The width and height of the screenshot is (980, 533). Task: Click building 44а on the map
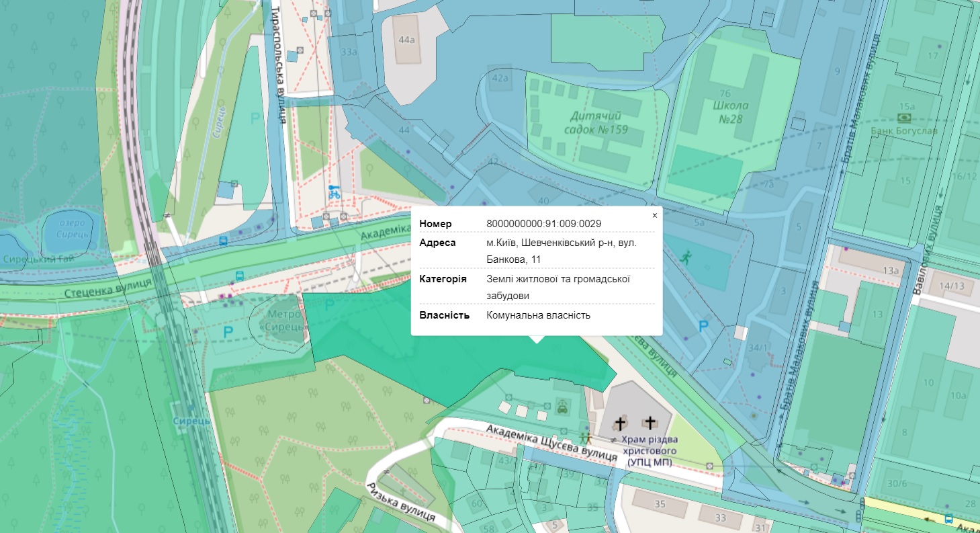[406, 40]
